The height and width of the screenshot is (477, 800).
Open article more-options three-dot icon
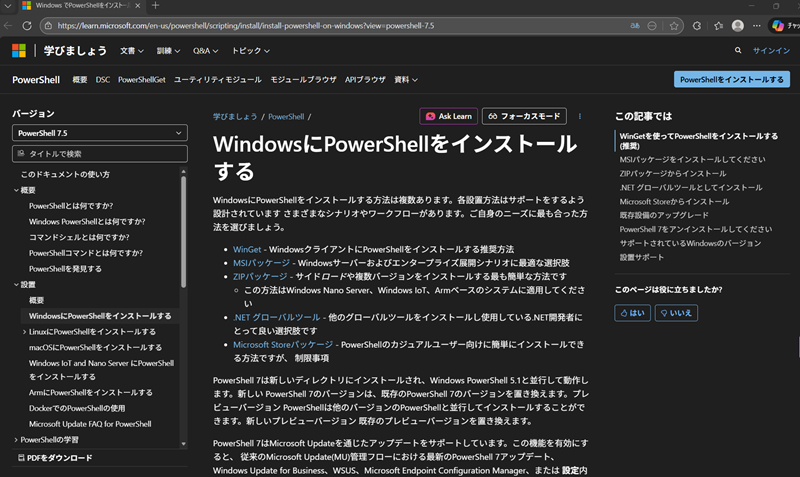[x=580, y=116]
